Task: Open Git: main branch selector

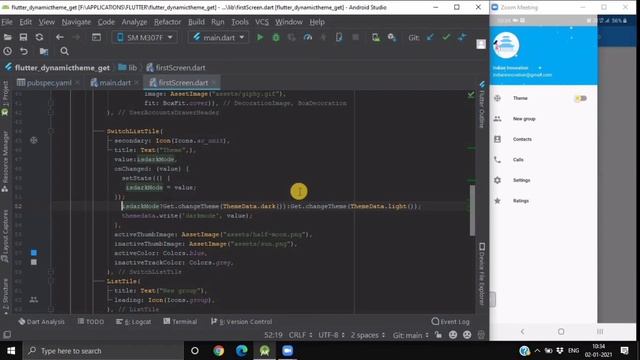Action: [411, 335]
